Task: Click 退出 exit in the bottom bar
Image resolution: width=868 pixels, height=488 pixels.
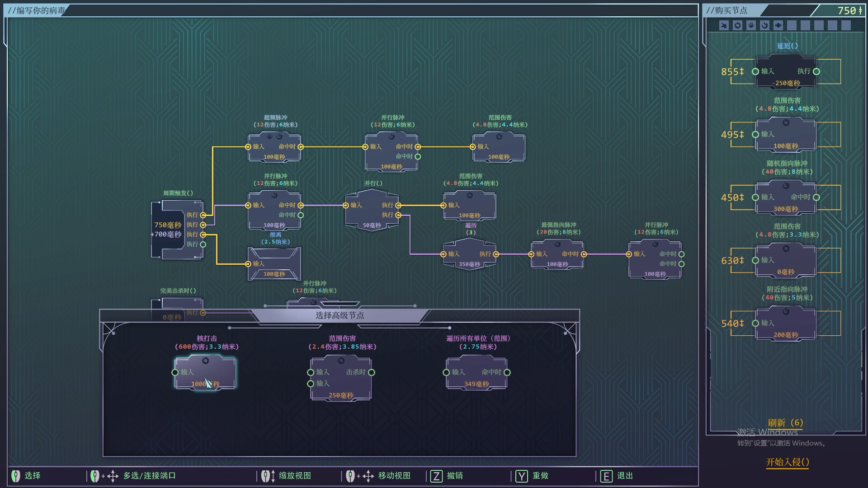Action: tap(625, 475)
